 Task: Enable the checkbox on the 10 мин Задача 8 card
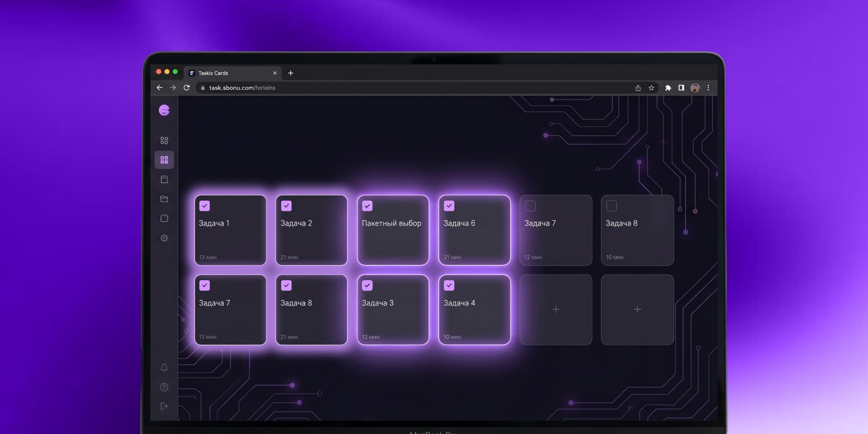point(612,206)
